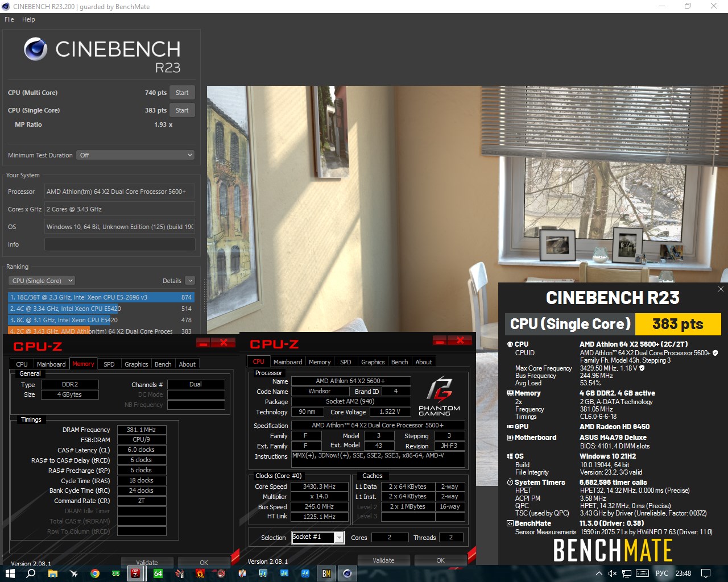The image size is (728, 582).
Task: Open the touch keyboard tray icon
Action: (x=642, y=573)
